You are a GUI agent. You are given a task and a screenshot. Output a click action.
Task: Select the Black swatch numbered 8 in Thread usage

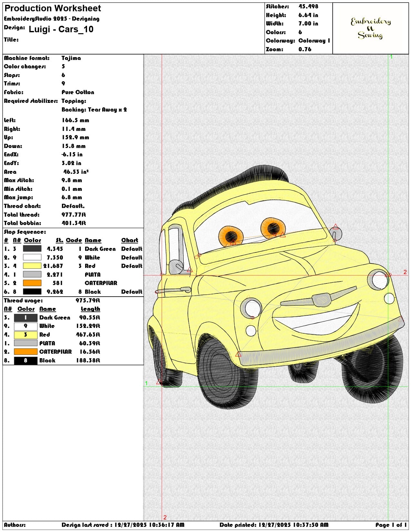(x=26, y=360)
